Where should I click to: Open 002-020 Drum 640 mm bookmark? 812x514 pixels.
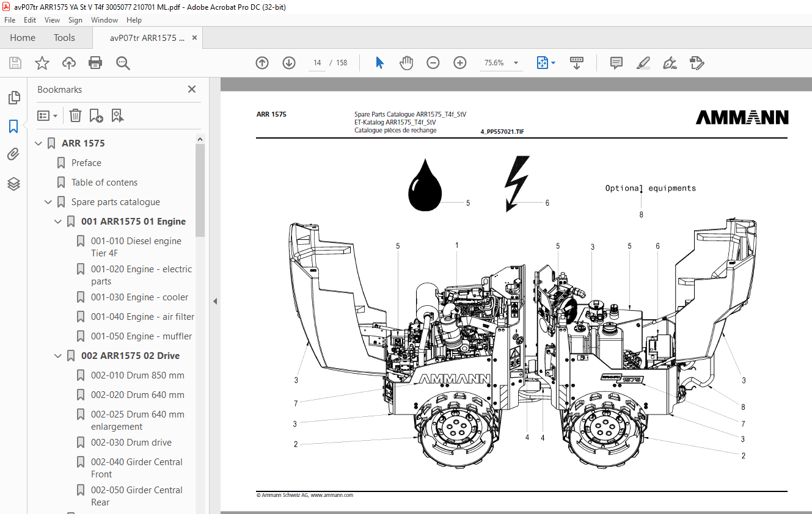(137, 395)
